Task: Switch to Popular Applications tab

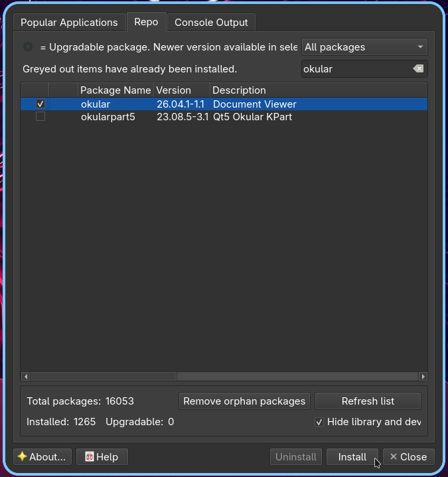Action: pos(69,23)
